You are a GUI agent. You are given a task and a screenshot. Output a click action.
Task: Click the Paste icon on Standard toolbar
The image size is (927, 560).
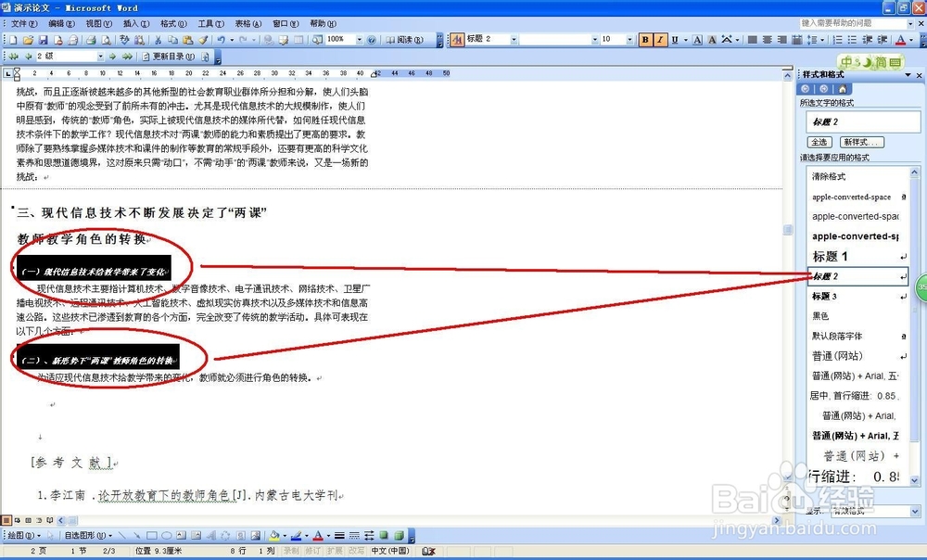(x=187, y=40)
